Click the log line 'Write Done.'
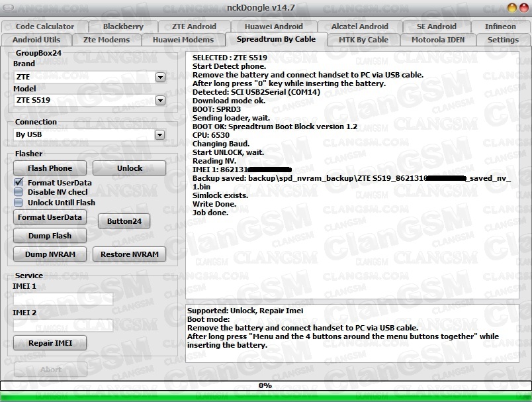This screenshot has width=532, height=402. point(214,204)
